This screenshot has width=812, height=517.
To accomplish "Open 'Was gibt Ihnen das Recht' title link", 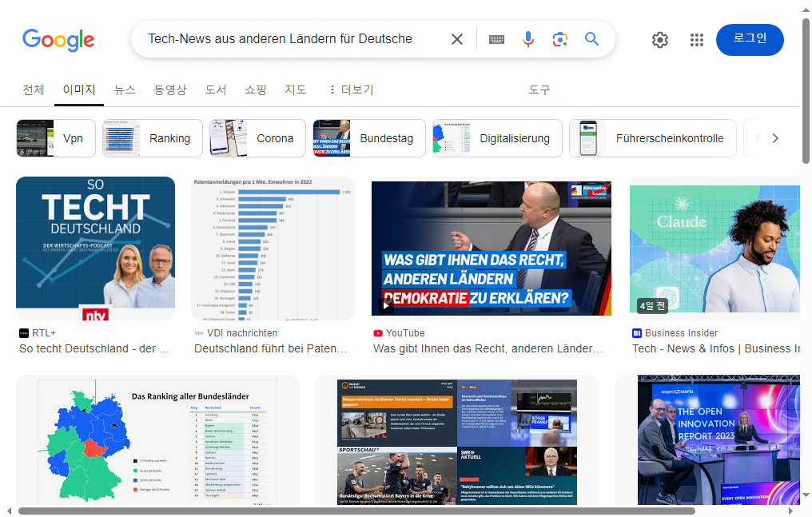I will point(488,349).
